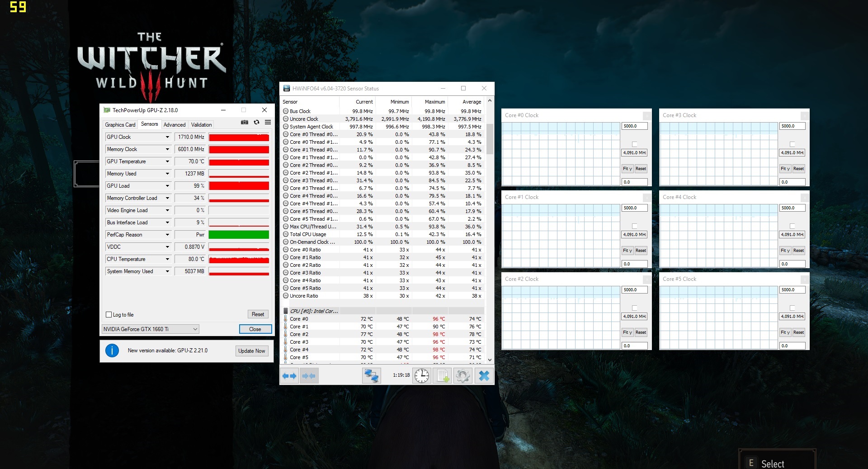Click Reset button in GPU-Z window
This screenshot has height=469, width=868.
(x=258, y=314)
